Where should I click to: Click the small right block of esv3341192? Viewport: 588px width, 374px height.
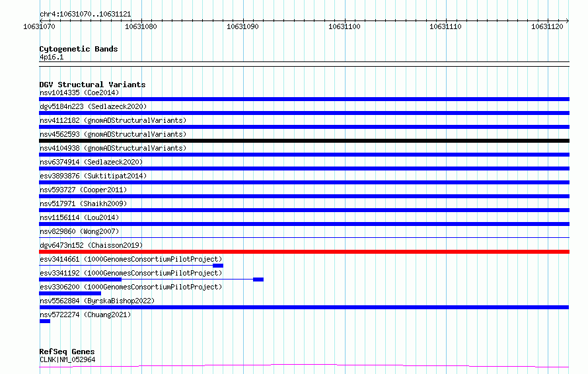click(258, 280)
